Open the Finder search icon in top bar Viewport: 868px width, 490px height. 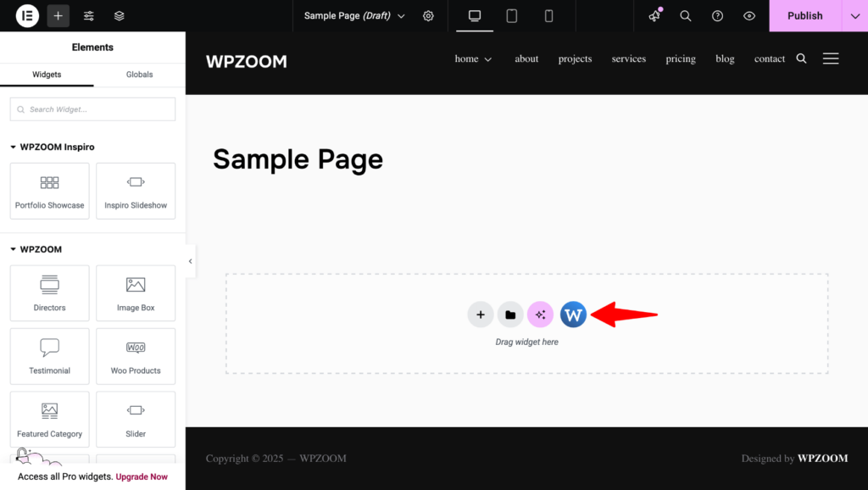(686, 16)
